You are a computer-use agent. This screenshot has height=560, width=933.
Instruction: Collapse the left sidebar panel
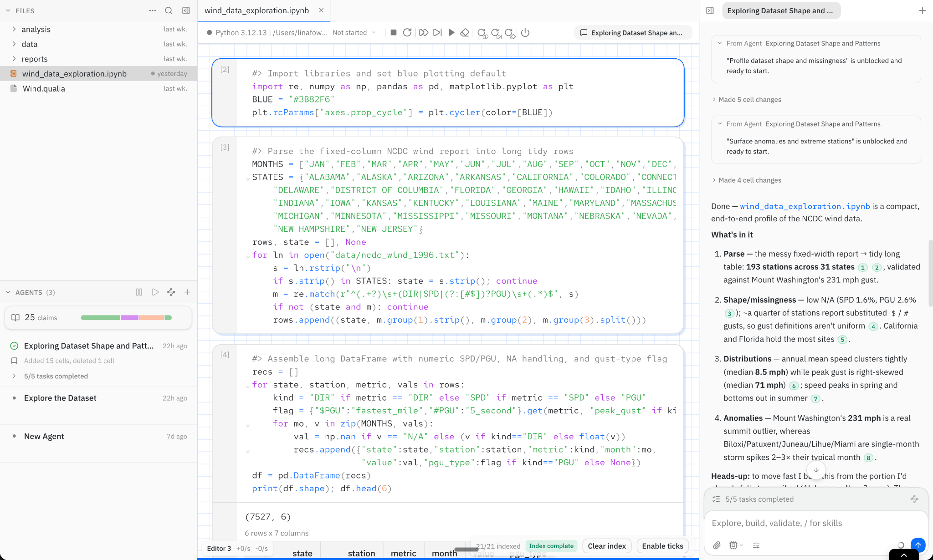pyautogui.click(x=186, y=10)
